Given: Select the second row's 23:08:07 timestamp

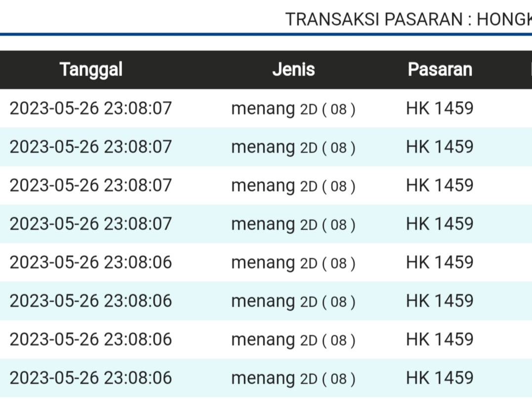Looking at the screenshot, I should (90, 147).
